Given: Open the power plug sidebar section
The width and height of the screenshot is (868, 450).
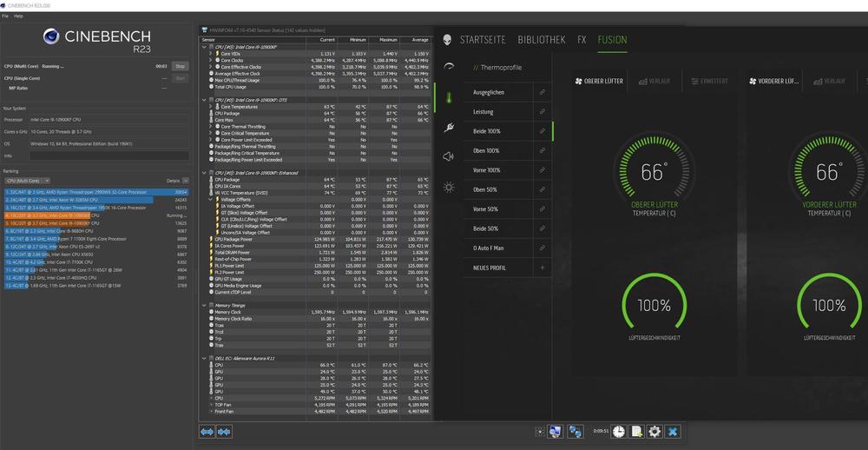Looking at the screenshot, I should click(x=449, y=128).
